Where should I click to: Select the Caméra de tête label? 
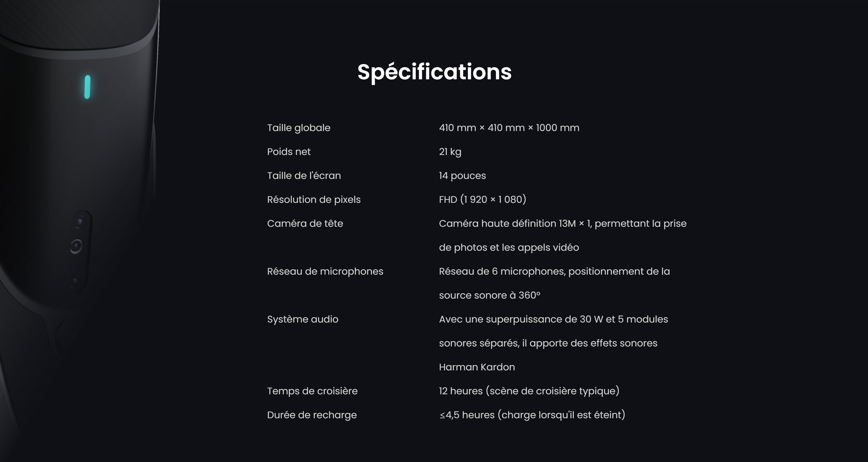305,224
